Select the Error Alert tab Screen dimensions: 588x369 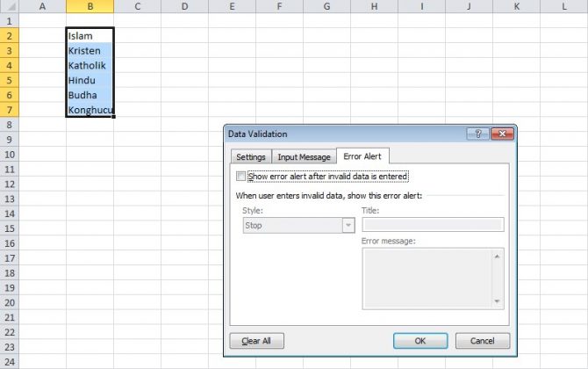pyautogui.click(x=363, y=156)
